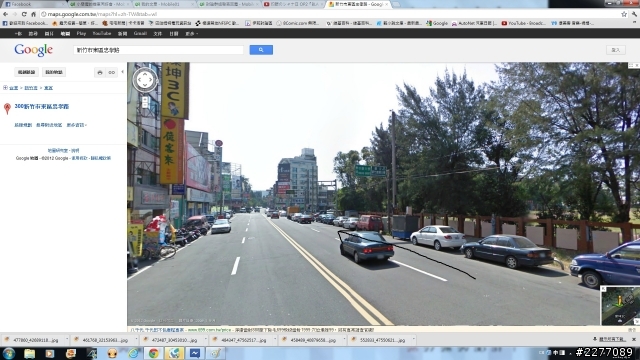This screenshot has width=640, height=360.
Task: Open downloaded file 461768 jpg
Action: point(102,340)
